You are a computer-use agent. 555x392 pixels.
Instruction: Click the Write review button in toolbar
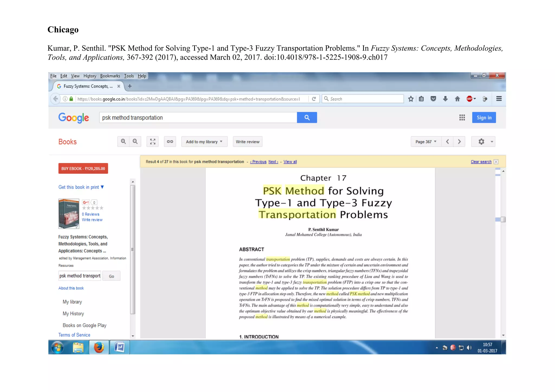click(247, 142)
